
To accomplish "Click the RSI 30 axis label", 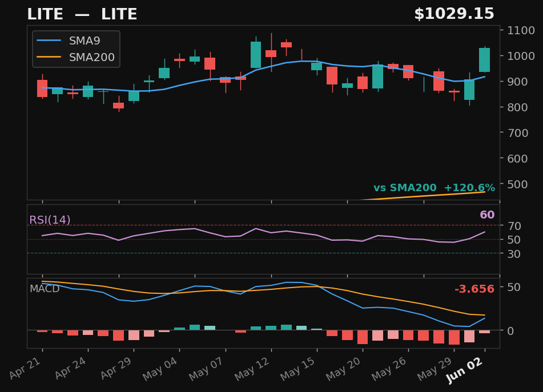I will [x=514, y=254].
